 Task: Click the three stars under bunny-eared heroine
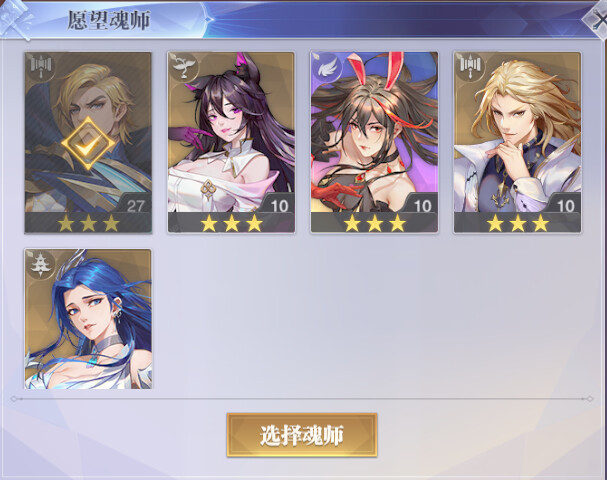(375, 223)
